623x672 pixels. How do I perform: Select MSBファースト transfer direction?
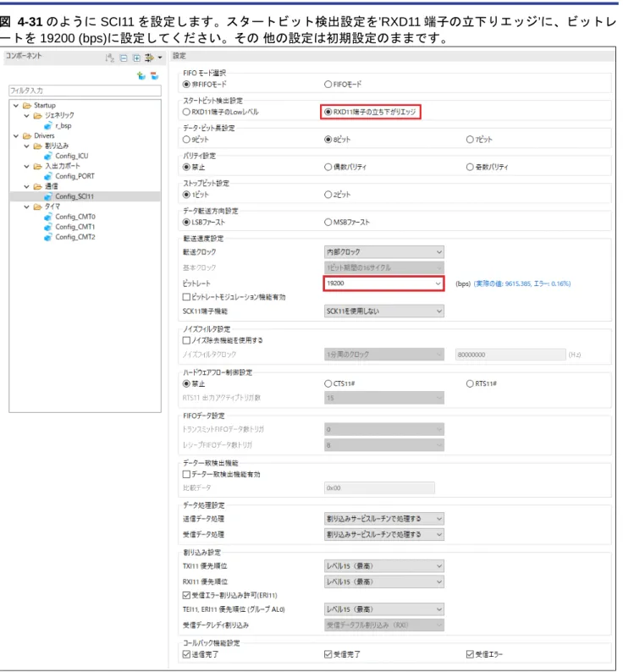[x=328, y=222]
